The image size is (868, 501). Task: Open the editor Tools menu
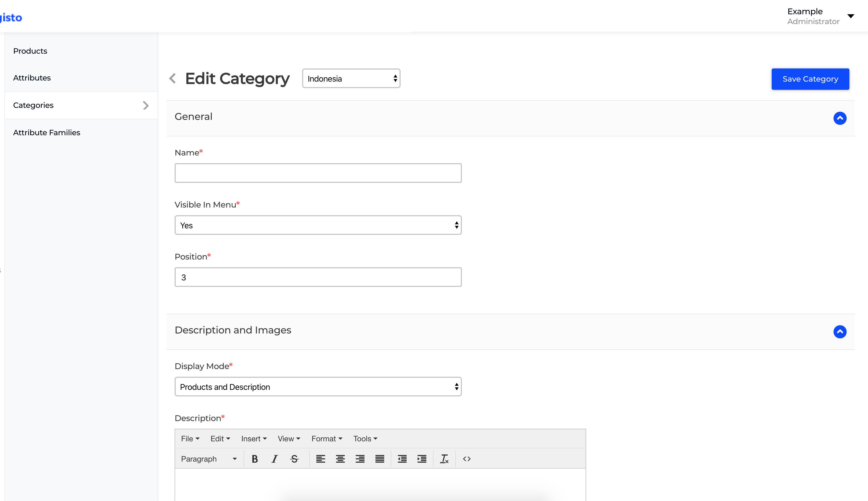365,439
